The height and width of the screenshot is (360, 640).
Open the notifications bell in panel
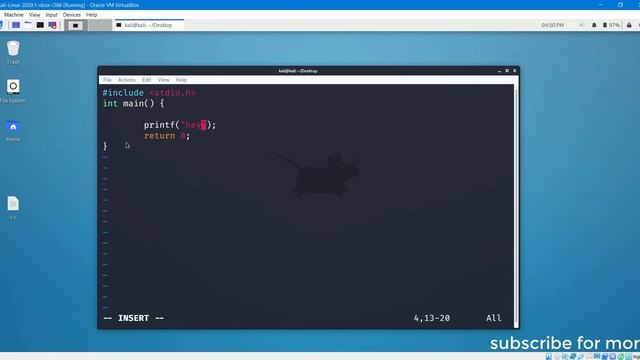594,25
